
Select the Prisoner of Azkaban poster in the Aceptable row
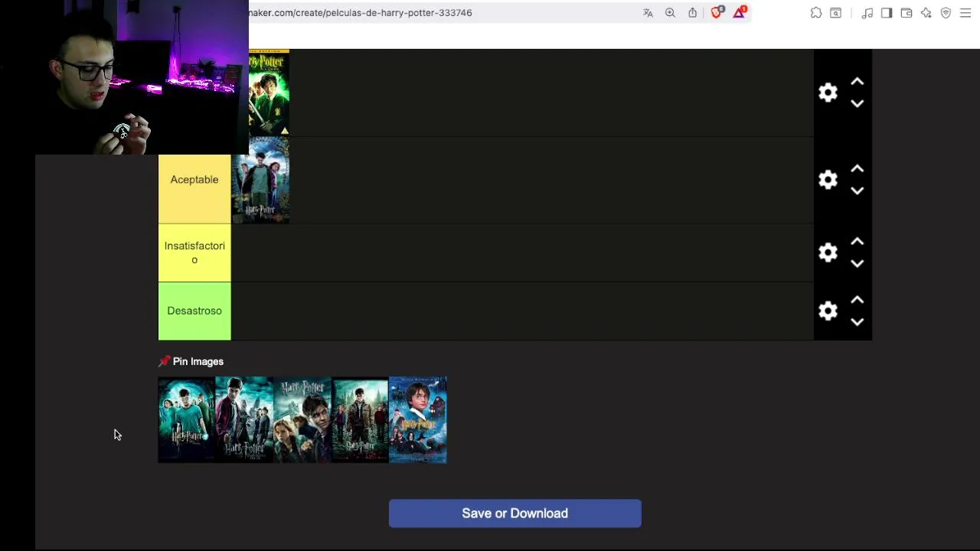[260, 181]
